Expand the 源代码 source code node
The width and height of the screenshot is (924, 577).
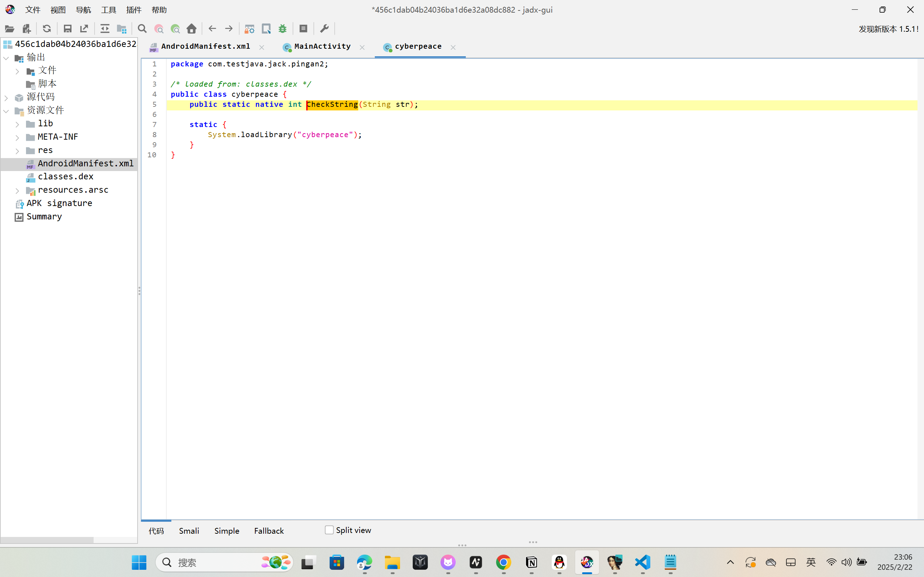point(6,98)
